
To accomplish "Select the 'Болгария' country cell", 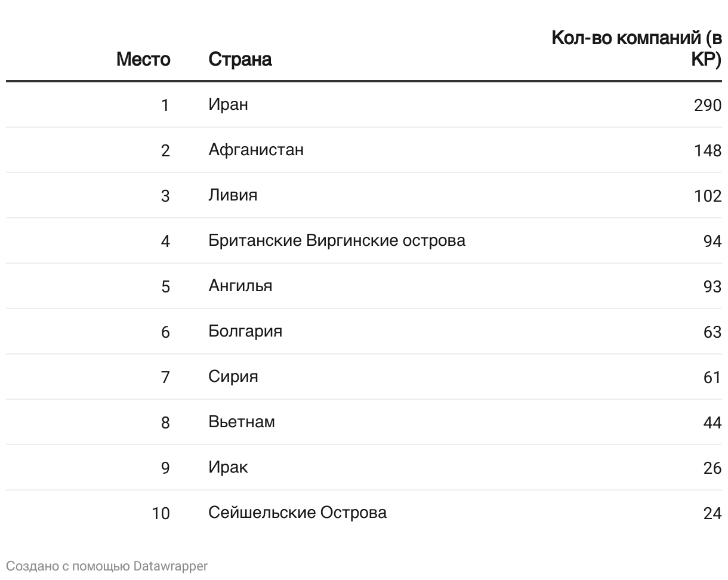I will pos(245,331).
